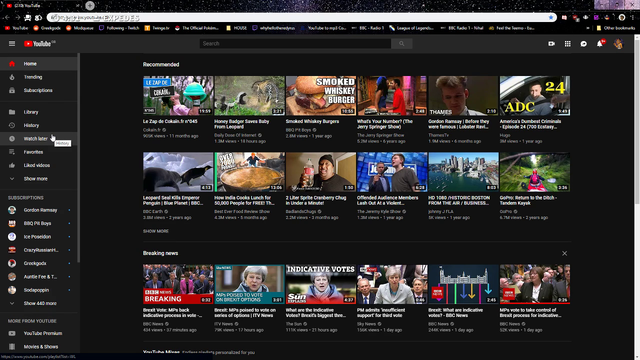
Task: Open Subscriptions in sidebar
Action: [38, 90]
